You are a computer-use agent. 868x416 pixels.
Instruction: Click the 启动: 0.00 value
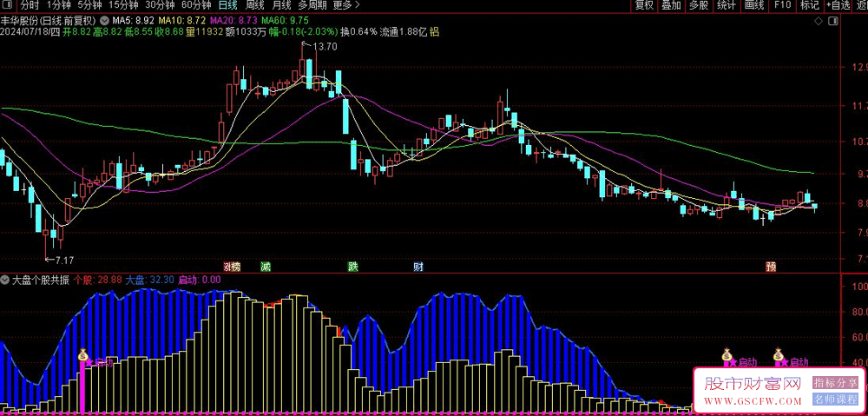(200, 280)
